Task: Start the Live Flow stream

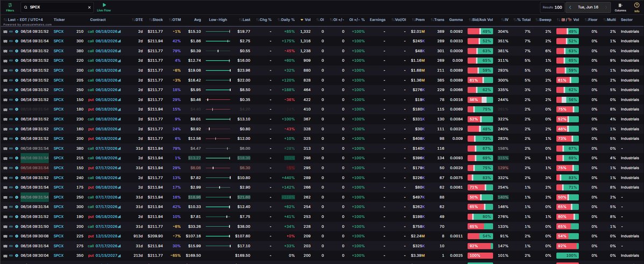Action: [x=104, y=7]
